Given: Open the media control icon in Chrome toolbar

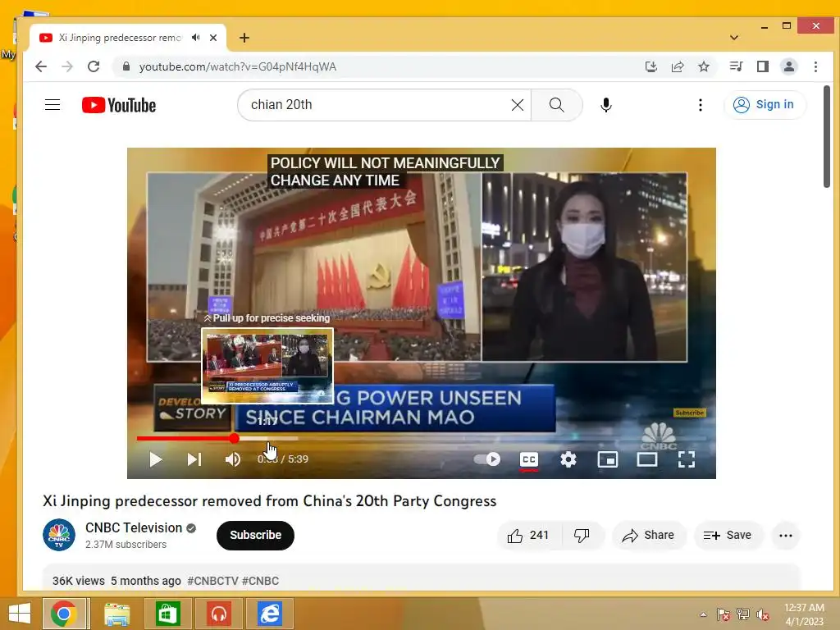Looking at the screenshot, I should 736,66.
